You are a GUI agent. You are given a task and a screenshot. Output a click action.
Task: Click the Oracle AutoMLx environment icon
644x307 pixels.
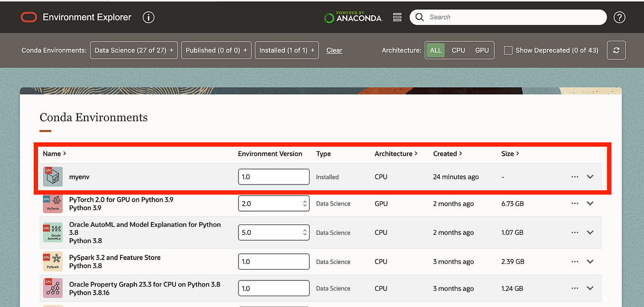[x=53, y=233]
